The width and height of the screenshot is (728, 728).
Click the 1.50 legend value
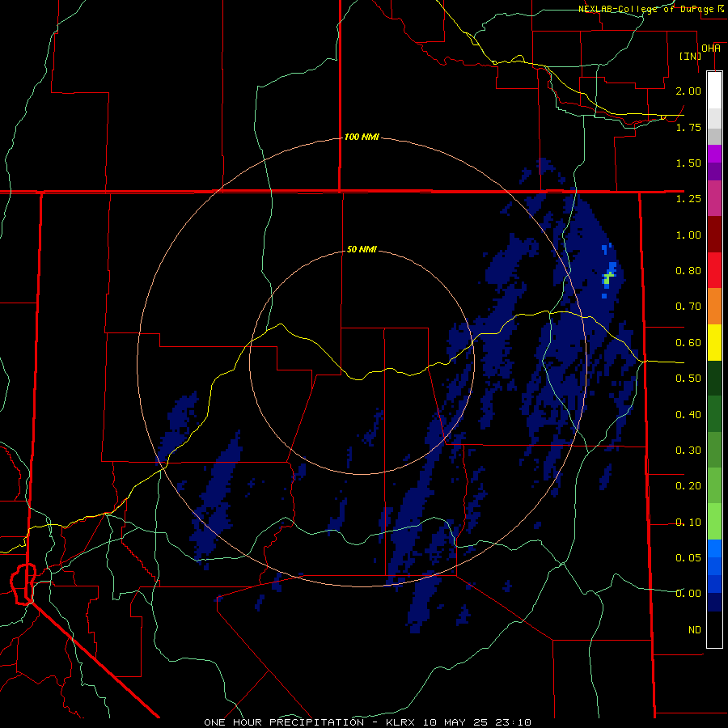pos(688,163)
